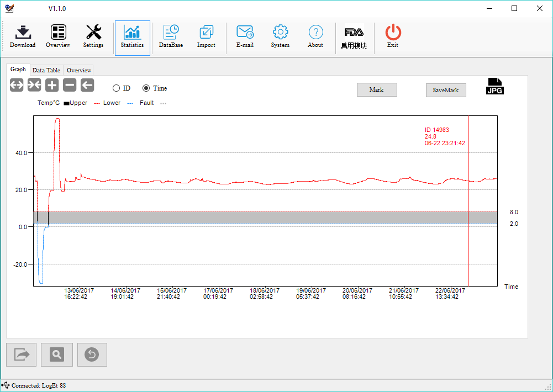Select the ID radio button
The width and height of the screenshot is (553, 392).
[x=116, y=88]
